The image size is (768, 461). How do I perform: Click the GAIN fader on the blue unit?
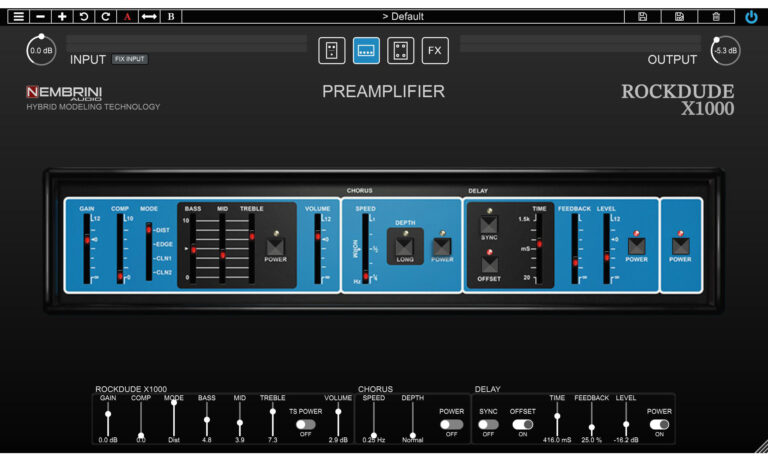(87, 249)
